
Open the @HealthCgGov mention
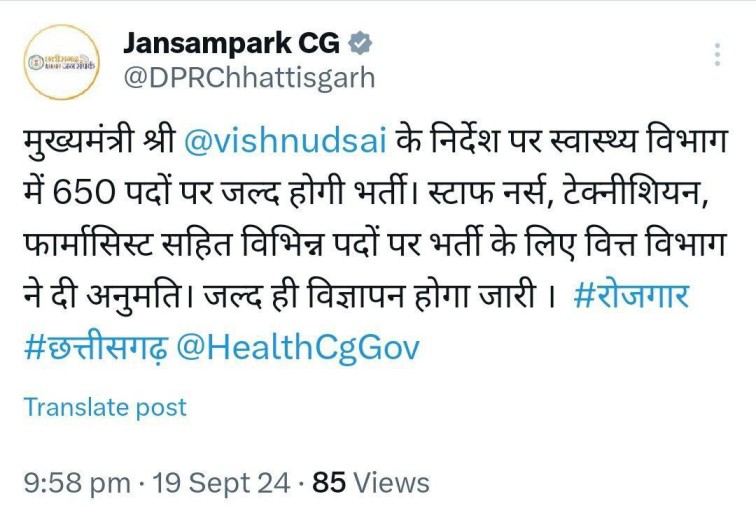point(298,347)
